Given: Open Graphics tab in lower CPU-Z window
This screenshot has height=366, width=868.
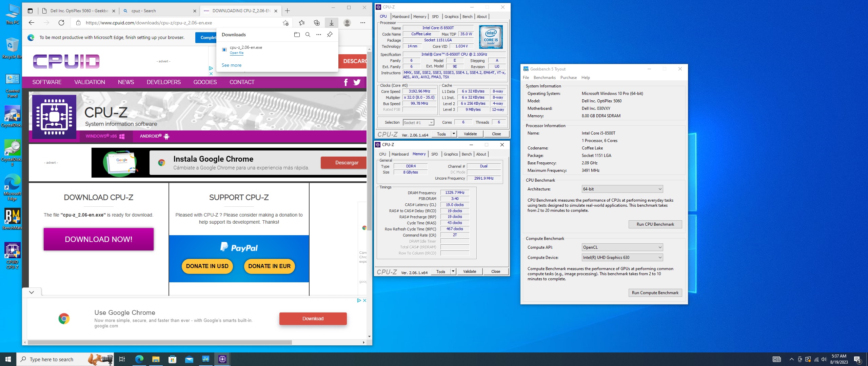Looking at the screenshot, I should pos(451,154).
